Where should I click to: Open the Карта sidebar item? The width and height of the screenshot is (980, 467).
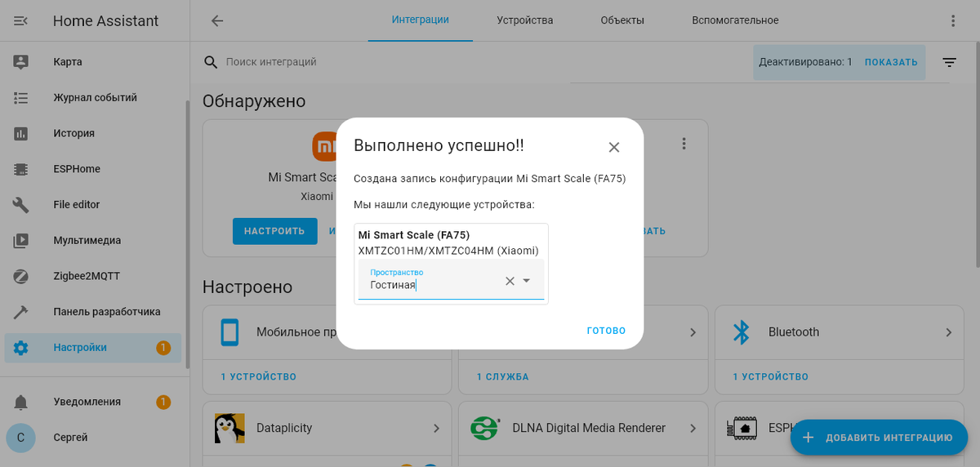tap(92, 62)
